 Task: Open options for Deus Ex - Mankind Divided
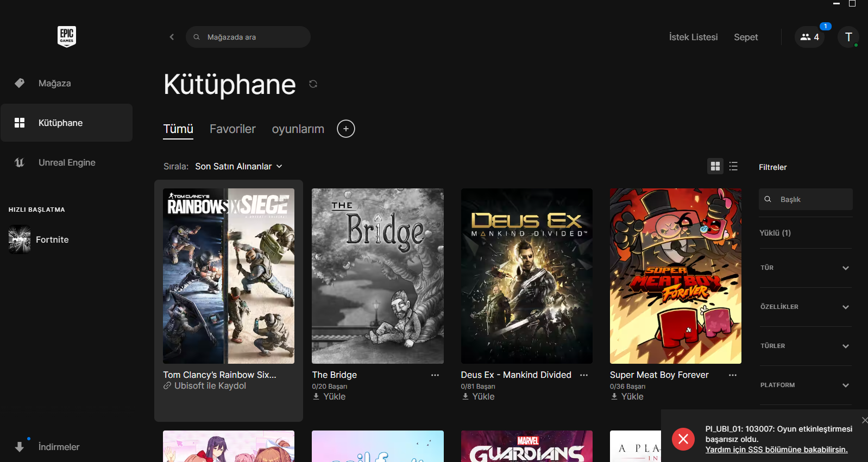(584, 375)
